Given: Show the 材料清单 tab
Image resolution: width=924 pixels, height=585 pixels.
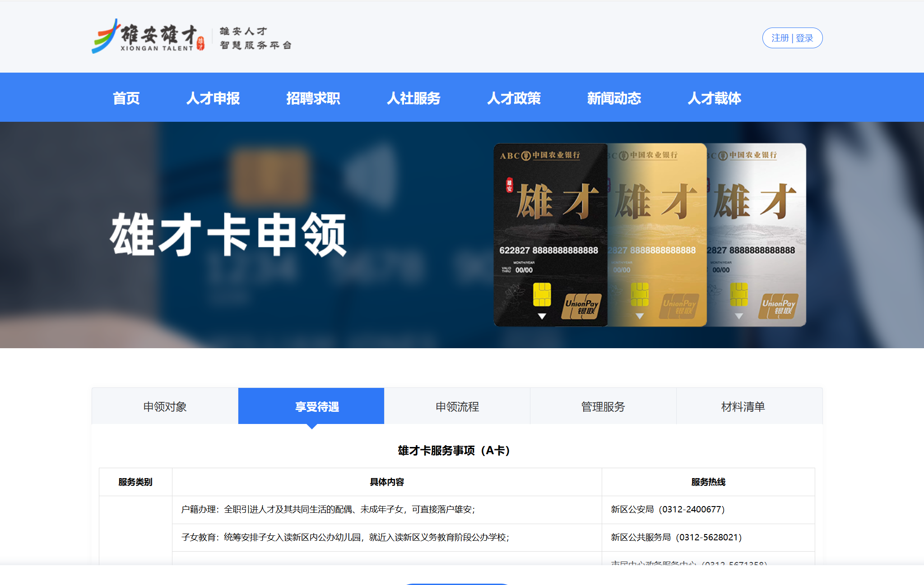Looking at the screenshot, I should 743,406.
